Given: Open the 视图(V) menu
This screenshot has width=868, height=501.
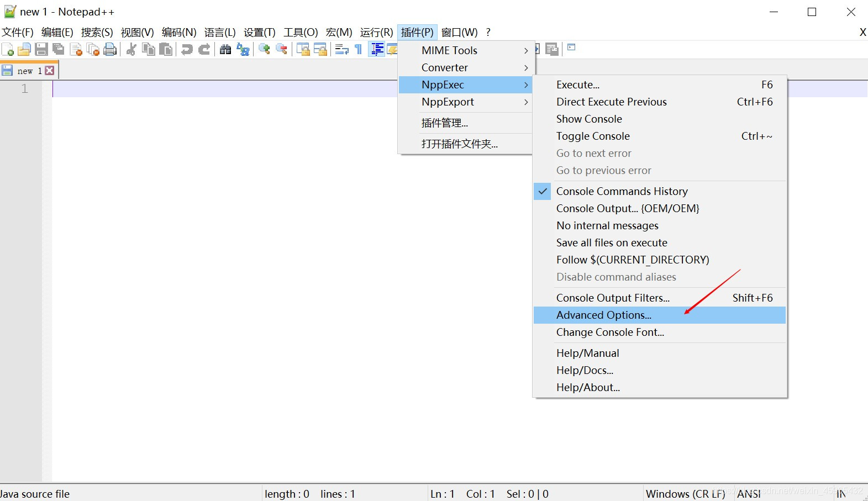Looking at the screenshot, I should point(138,32).
